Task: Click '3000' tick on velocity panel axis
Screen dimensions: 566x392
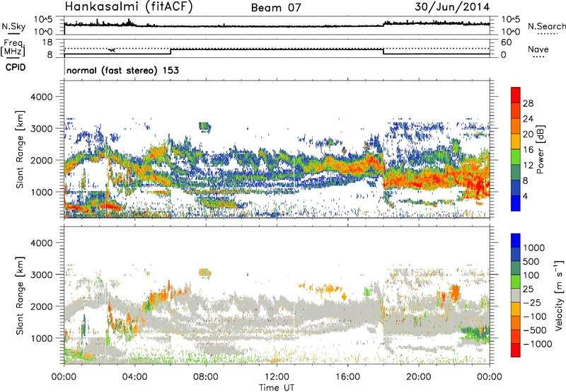Action: (x=41, y=275)
